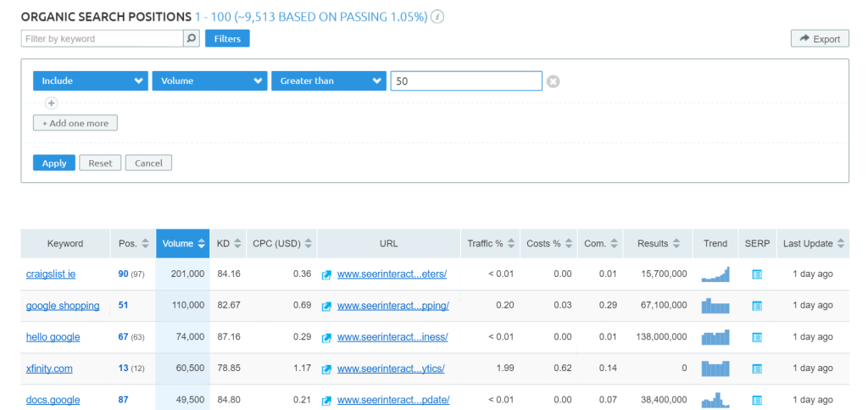This screenshot has height=410, width=868.
Task: Click the Add one more button
Action: click(75, 123)
